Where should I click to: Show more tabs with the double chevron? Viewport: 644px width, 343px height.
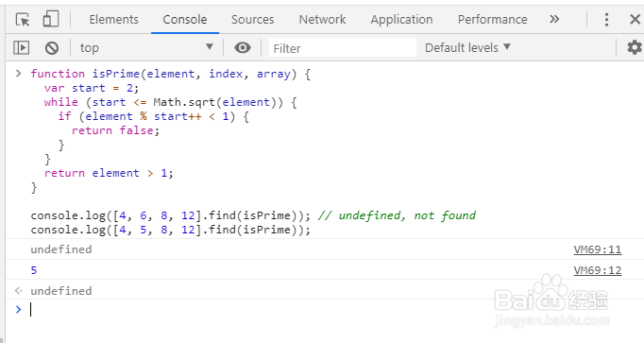tap(554, 19)
